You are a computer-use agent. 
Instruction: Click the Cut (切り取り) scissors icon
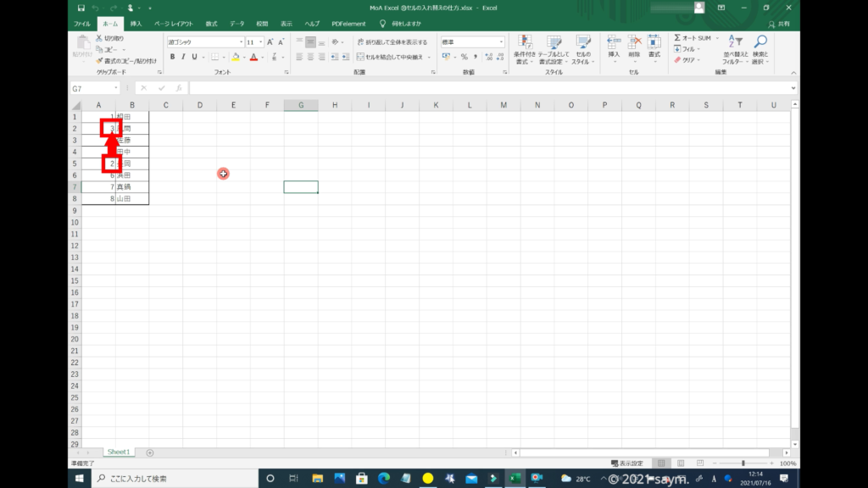pyautogui.click(x=100, y=39)
